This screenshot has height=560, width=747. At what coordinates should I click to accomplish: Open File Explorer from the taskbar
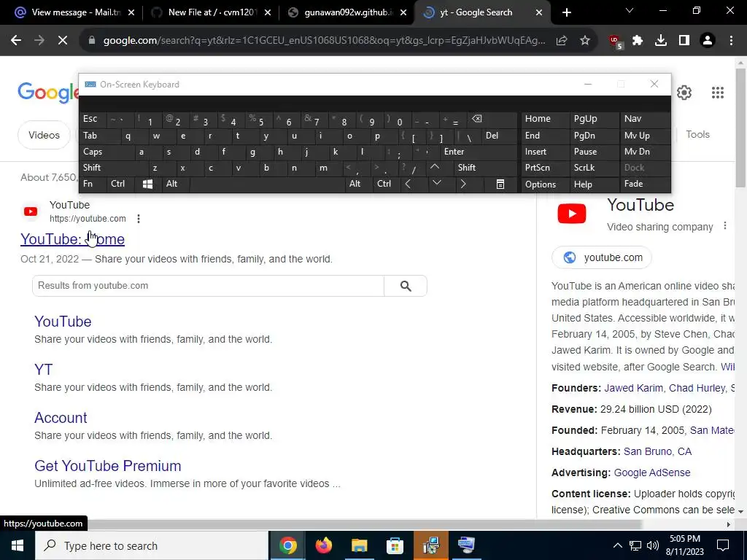[359, 545]
